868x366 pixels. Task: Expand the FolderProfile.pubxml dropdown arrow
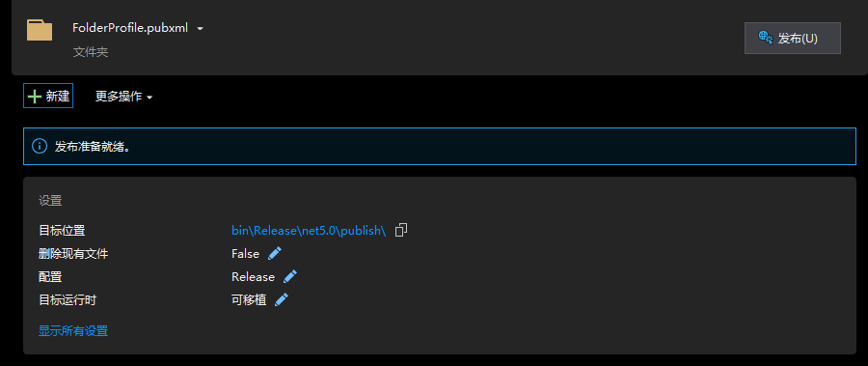pyautogui.click(x=201, y=28)
